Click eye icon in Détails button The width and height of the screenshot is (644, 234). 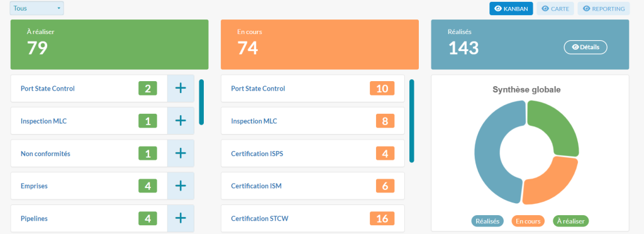tap(575, 47)
